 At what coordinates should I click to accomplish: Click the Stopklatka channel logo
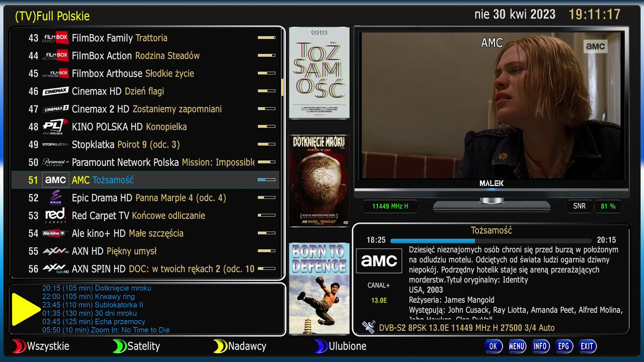55,144
